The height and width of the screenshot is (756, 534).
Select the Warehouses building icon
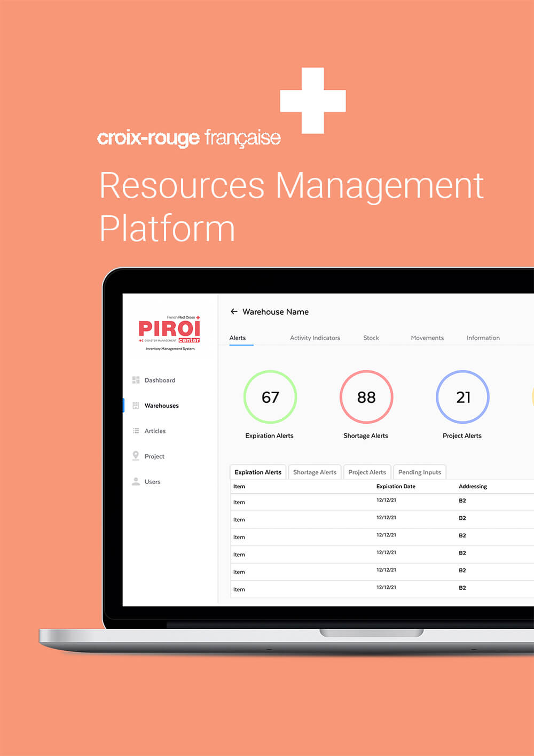(x=136, y=406)
